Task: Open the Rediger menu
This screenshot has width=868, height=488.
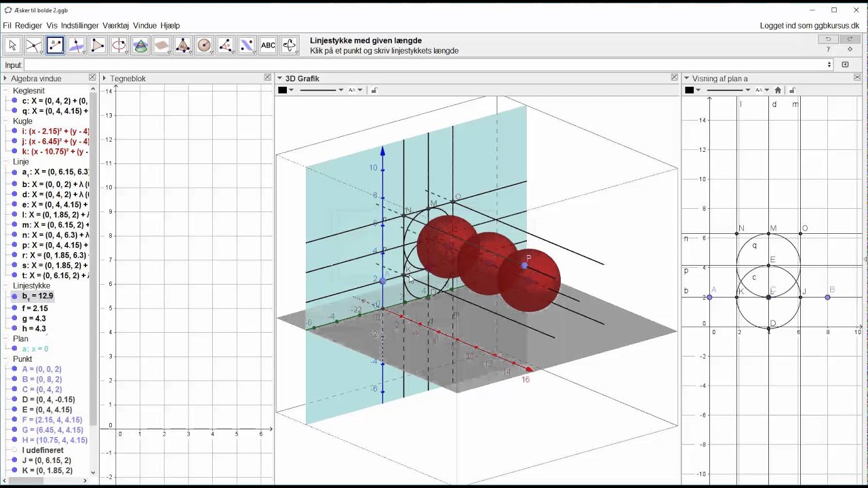Action: click(28, 26)
